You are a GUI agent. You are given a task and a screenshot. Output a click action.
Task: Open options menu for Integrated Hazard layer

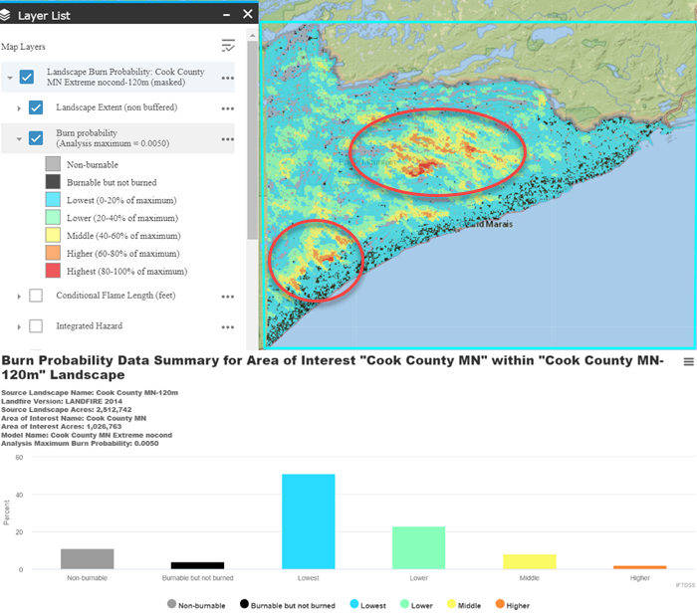228,326
